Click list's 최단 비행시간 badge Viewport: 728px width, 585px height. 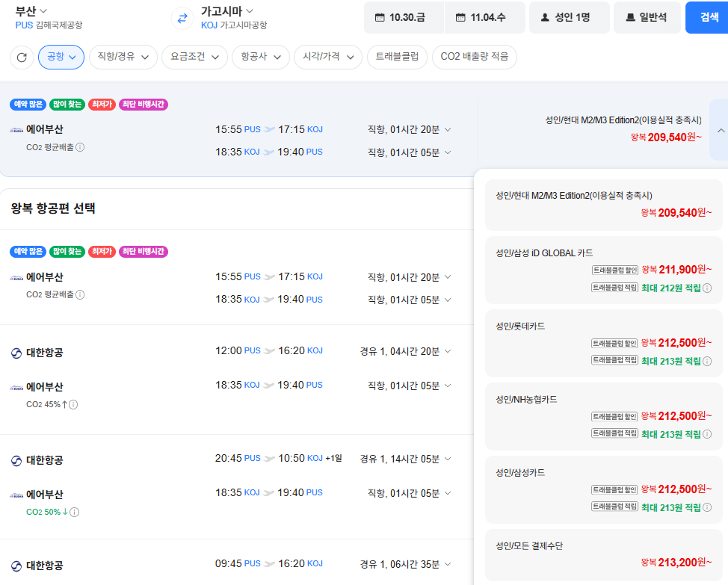[144, 252]
